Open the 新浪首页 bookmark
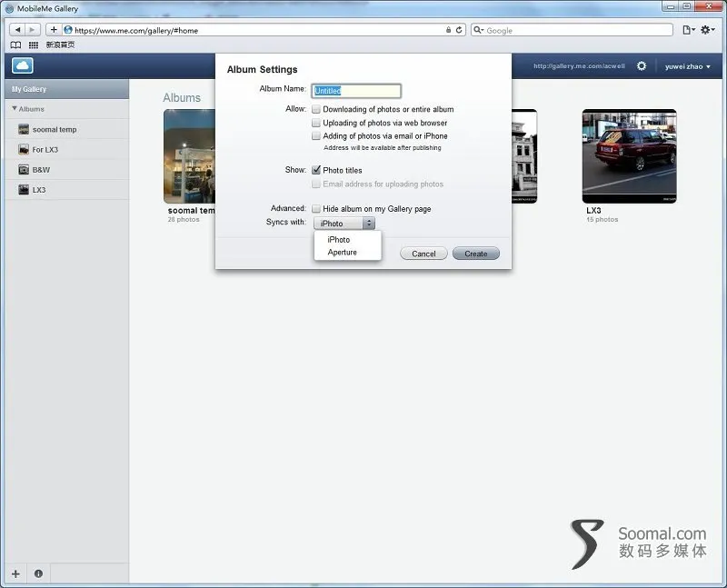The width and height of the screenshot is (727, 588). 60,45
